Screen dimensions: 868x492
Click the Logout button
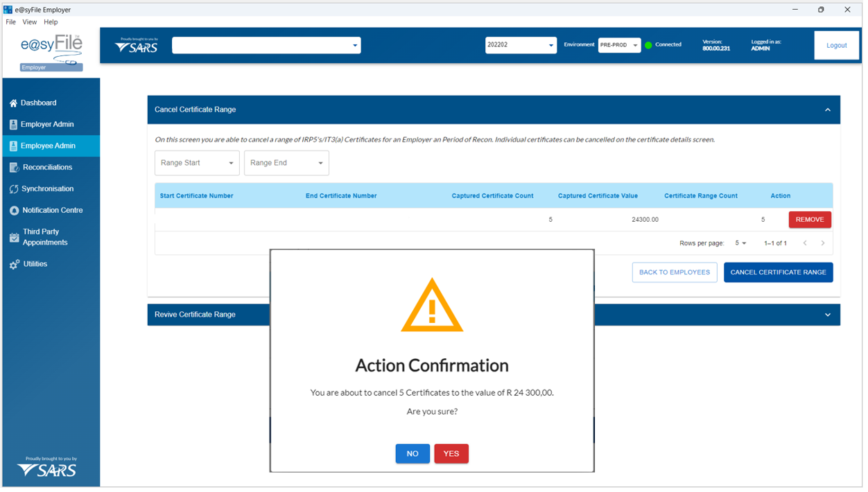(x=836, y=46)
